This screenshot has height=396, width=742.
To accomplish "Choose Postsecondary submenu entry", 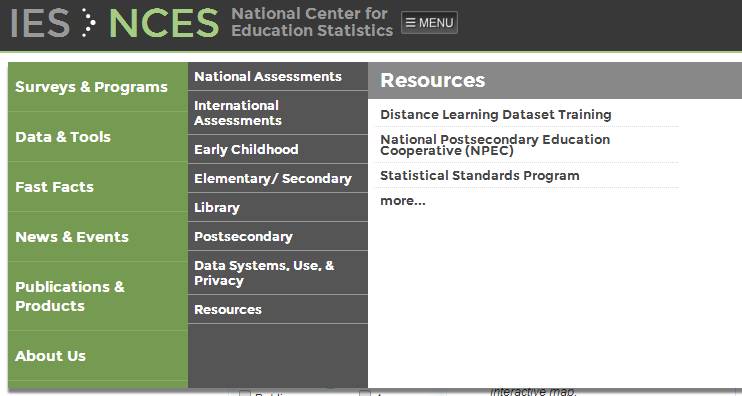I will pos(278,236).
